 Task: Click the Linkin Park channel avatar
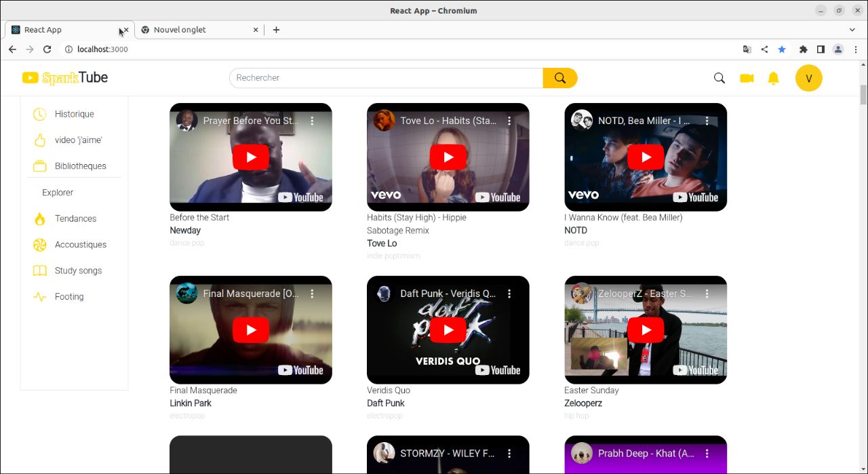point(186,294)
